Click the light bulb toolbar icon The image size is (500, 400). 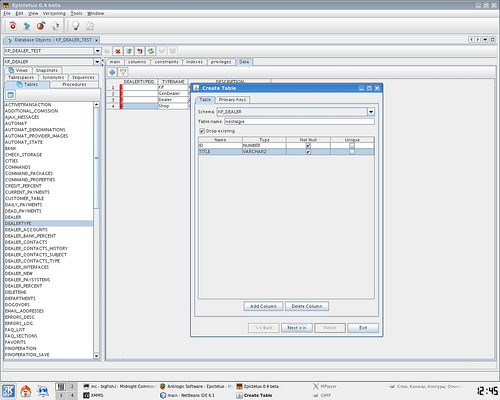[76, 26]
